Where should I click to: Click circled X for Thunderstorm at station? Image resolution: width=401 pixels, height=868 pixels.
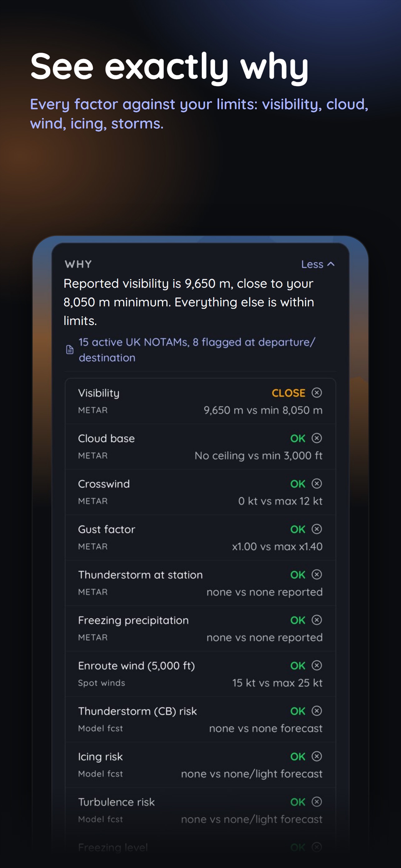tap(316, 575)
